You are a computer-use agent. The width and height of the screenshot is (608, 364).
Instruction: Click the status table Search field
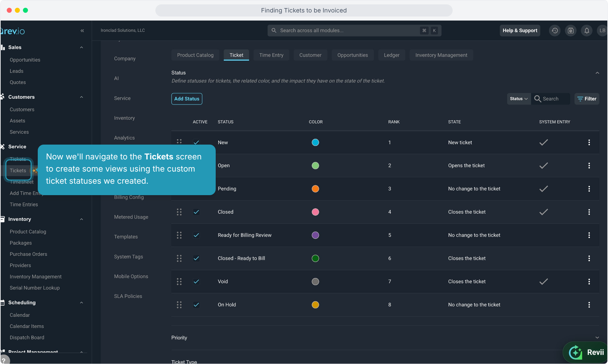click(x=551, y=99)
